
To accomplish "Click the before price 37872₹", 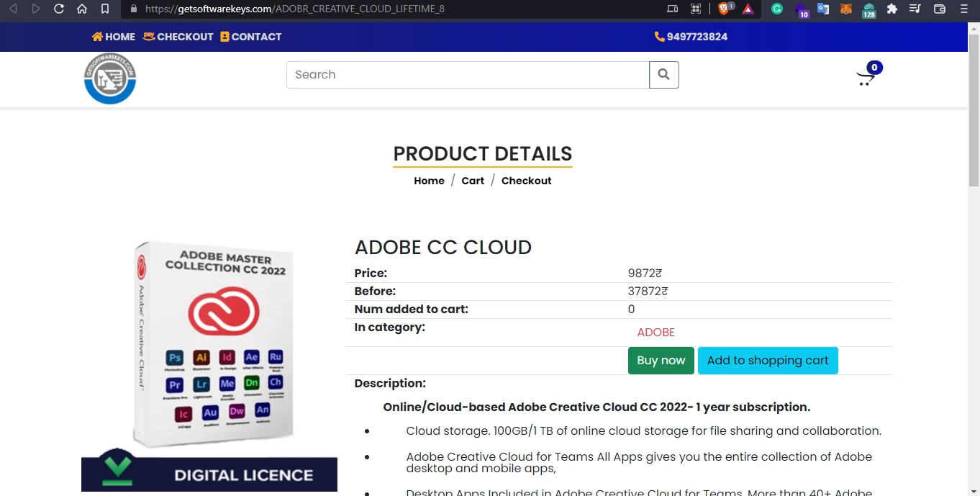I will [648, 292].
